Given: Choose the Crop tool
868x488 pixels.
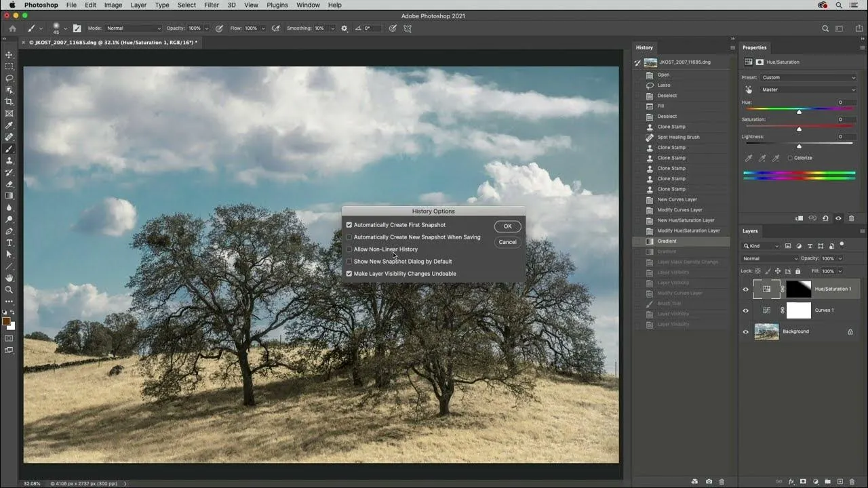Looking at the screenshot, I should pyautogui.click(x=9, y=101).
